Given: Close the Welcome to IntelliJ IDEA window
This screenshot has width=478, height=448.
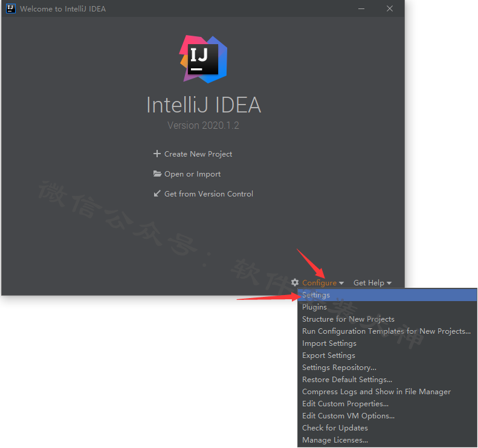Looking at the screenshot, I should click(390, 8).
